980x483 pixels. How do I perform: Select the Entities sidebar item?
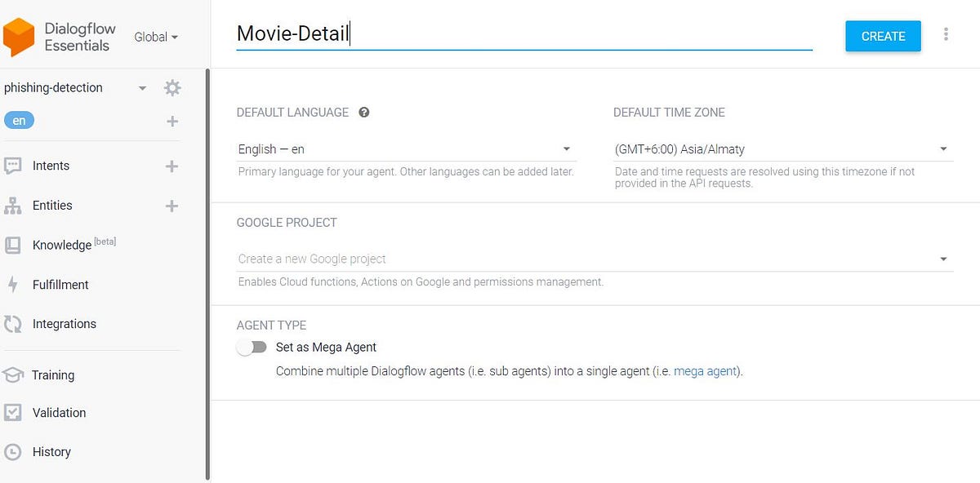pos(52,206)
